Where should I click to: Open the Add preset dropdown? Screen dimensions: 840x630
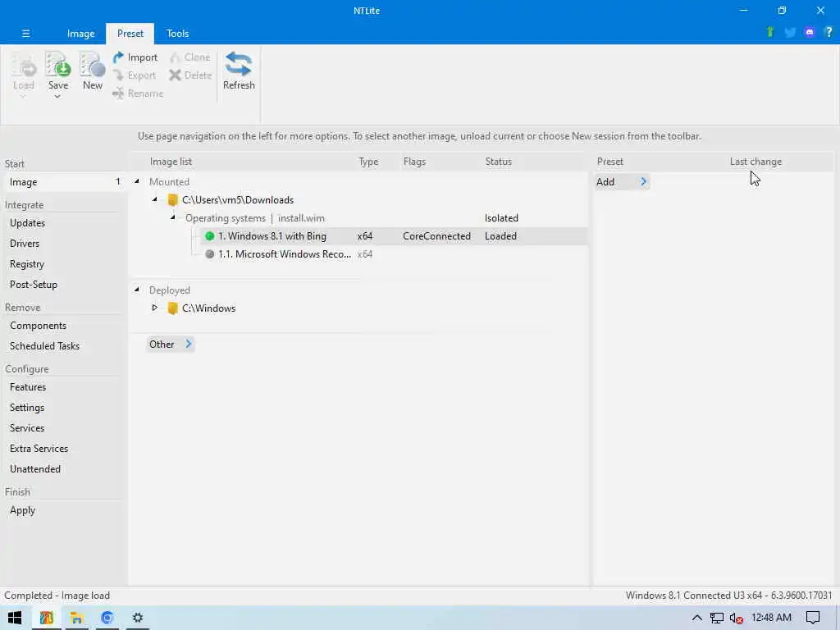[x=622, y=182]
